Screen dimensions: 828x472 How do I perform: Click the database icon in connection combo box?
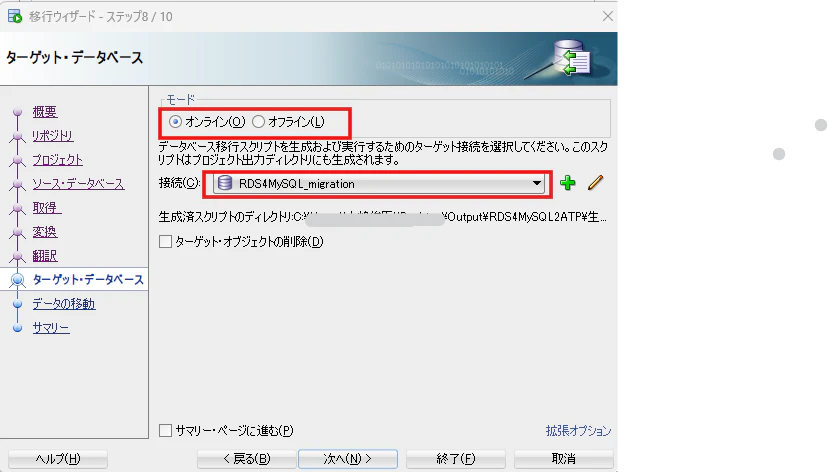(225, 183)
